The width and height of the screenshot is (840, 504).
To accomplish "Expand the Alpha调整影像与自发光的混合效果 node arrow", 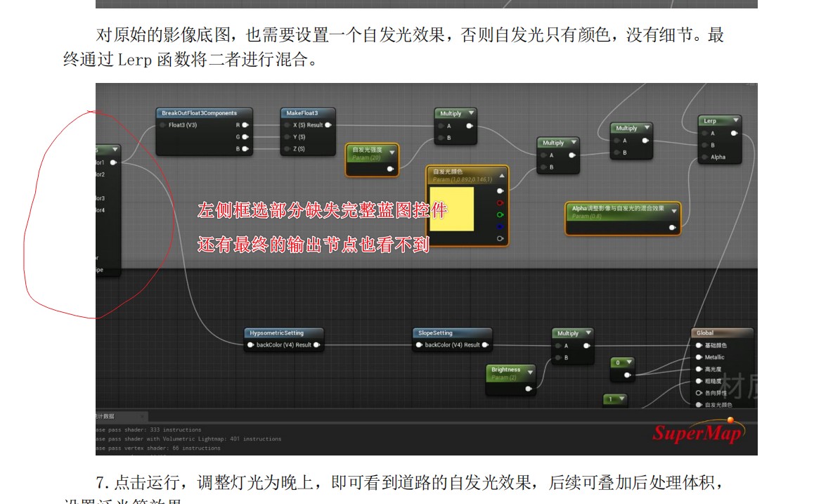I will (674, 211).
